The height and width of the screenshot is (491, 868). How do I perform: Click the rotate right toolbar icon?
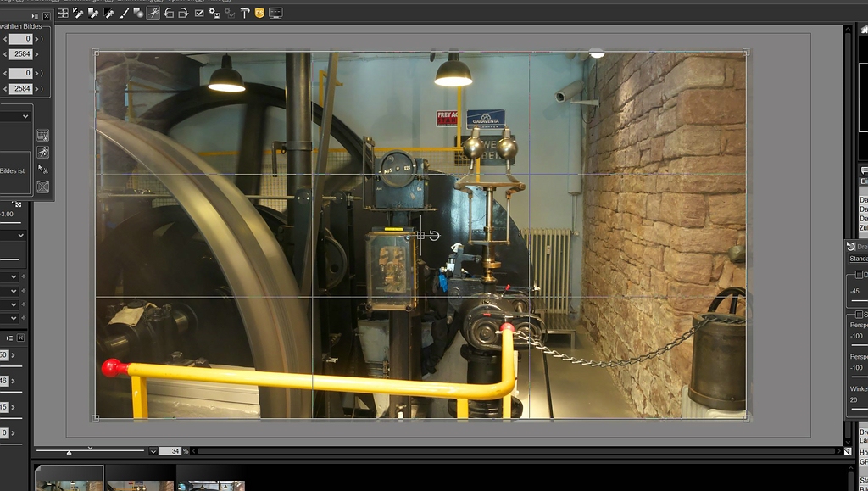coord(183,13)
